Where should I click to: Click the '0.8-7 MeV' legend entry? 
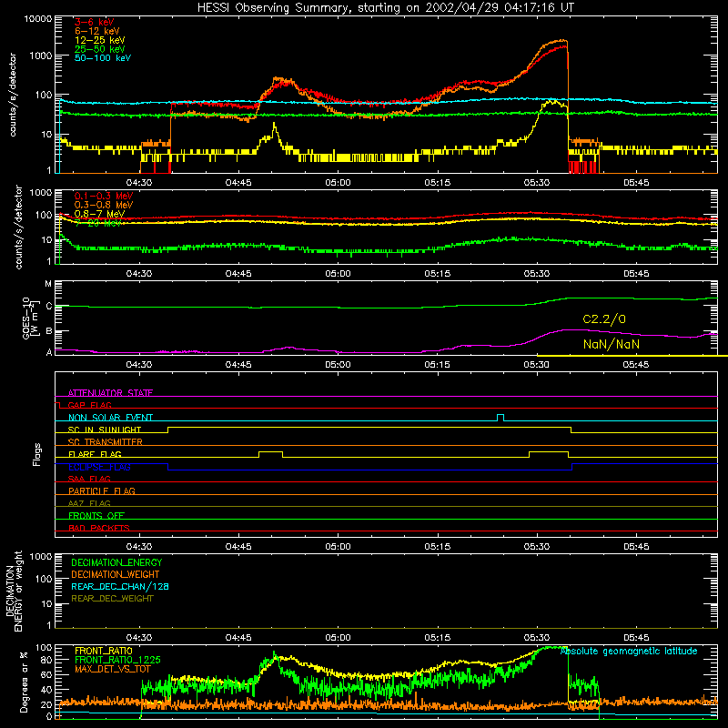pyautogui.click(x=99, y=214)
